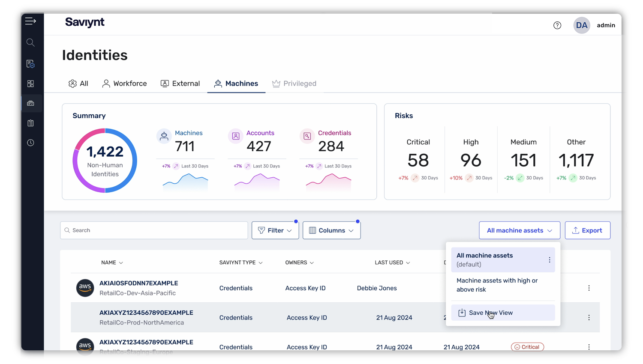Click the Machines trend arrow icon
The height and width of the screenshot is (364, 643).
pyautogui.click(x=176, y=166)
